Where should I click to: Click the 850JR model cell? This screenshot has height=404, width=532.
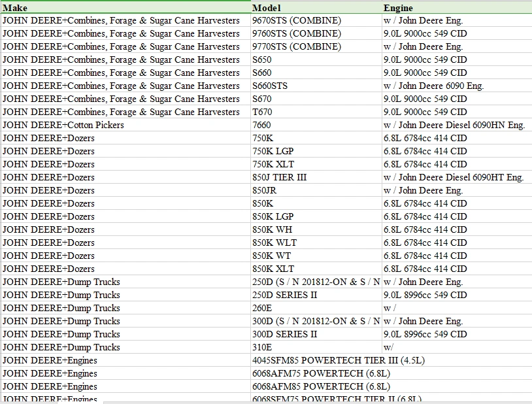[x=316, y=190]
